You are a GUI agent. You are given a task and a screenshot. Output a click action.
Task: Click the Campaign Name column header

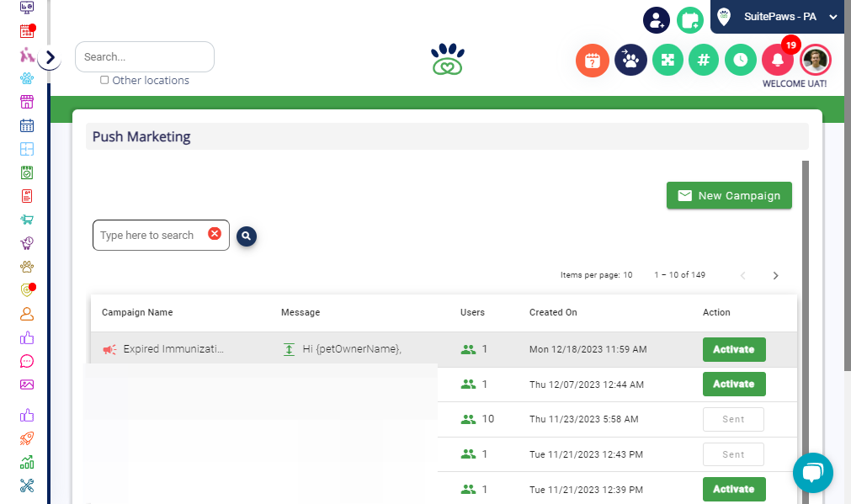137,312
